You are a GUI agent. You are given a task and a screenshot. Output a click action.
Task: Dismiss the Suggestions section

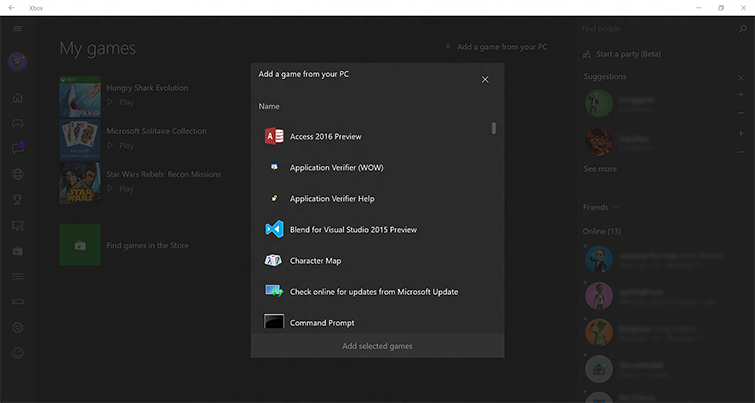(741, 78)
